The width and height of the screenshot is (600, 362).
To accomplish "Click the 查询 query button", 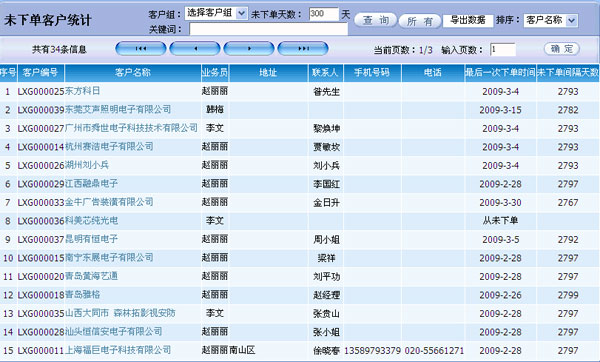I will [x=376, y=20].
